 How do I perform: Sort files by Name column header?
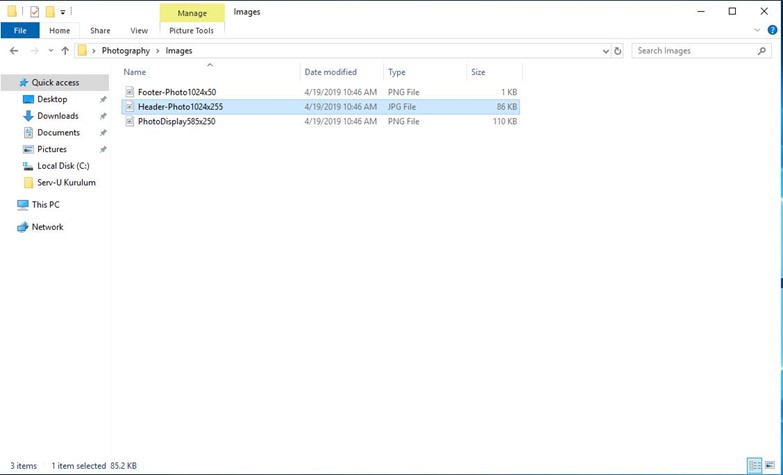tap(135, 72)
